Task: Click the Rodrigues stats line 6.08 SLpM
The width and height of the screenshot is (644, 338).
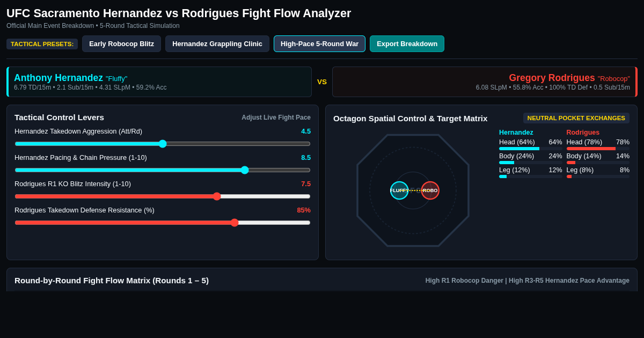Action: [x=553, y=87]
